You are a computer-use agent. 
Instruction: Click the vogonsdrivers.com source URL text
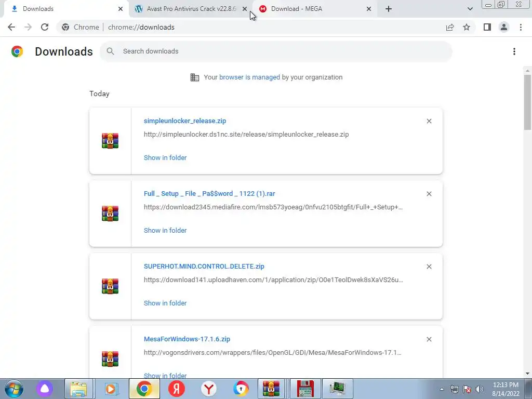tap(272, 353)
